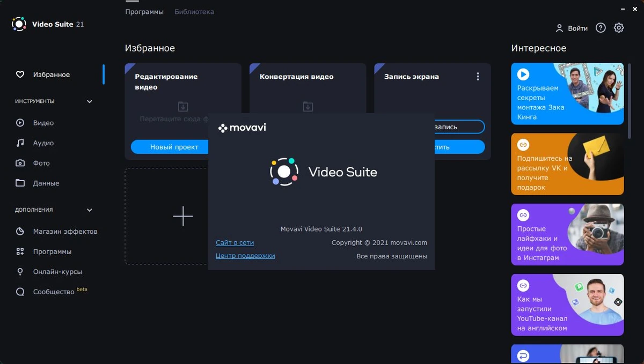
Task: Open the Аудио tools category
Action: (43, 143)
